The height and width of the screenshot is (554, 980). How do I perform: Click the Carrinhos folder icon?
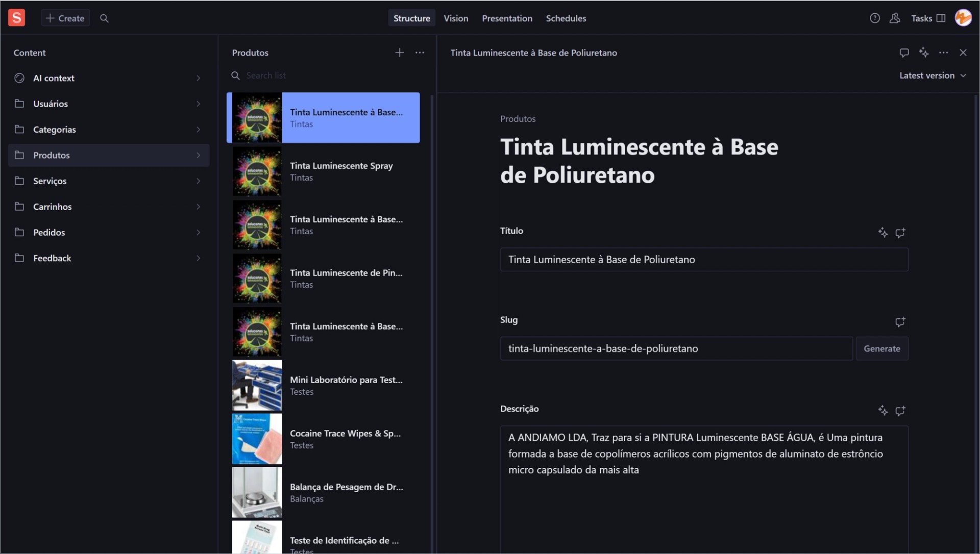point(19,206)
